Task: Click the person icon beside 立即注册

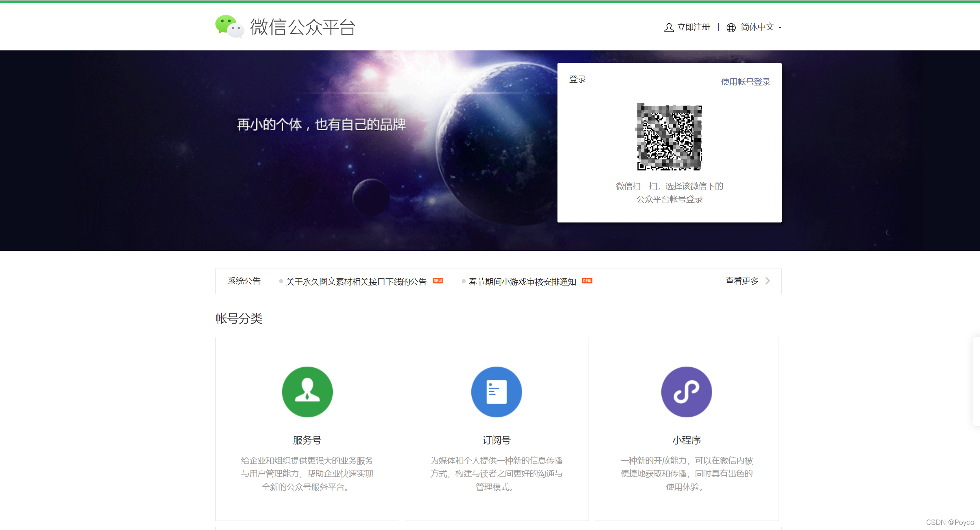Action: coord(668,27)
